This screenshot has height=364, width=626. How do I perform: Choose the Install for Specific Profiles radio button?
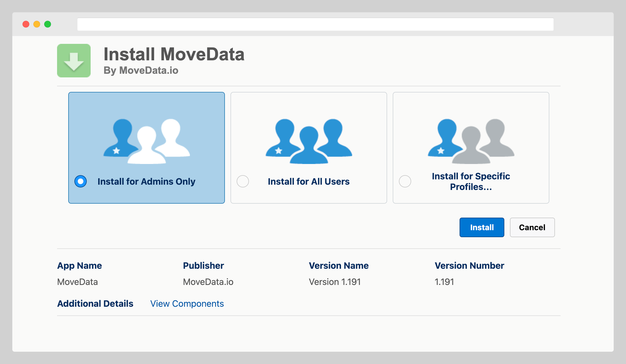405,181
